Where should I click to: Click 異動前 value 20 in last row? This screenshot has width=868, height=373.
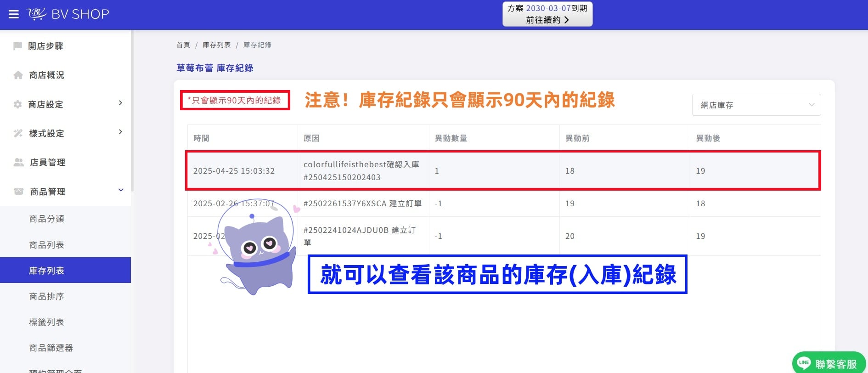coord(569,236)
